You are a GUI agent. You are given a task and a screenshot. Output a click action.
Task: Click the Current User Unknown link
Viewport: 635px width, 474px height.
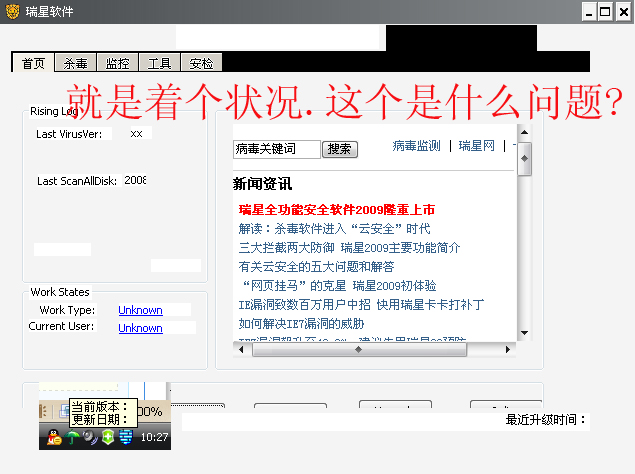(x=141, y=328)
